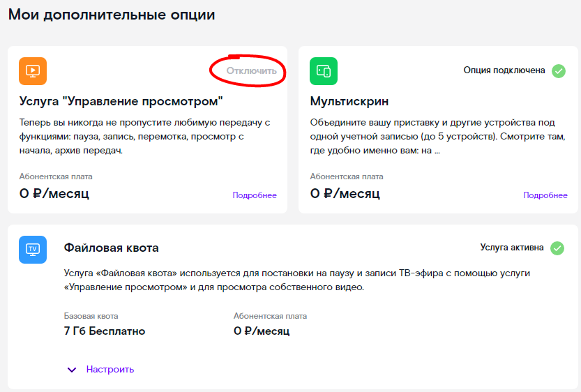581x392 pixels.
Task: Click the Опция подключена status label
Action: click(504, 70)
